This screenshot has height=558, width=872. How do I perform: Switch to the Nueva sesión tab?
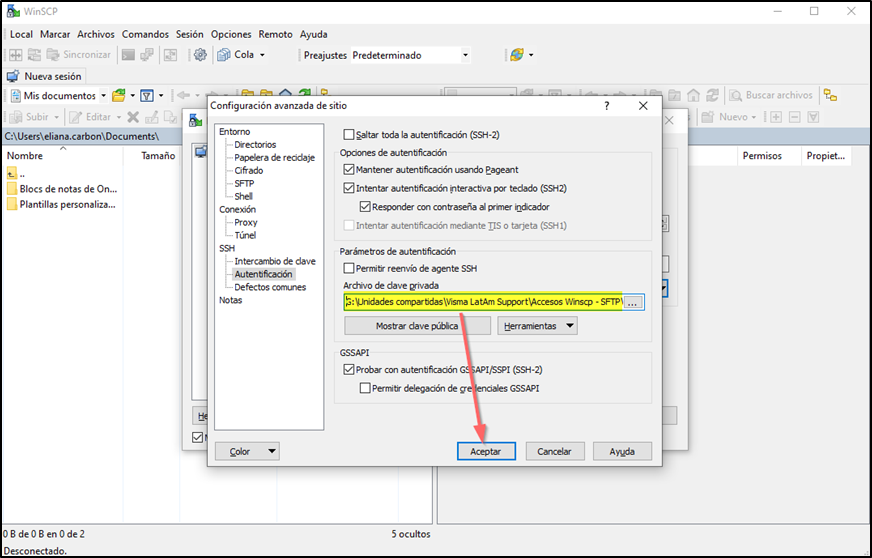coord(44,76)
